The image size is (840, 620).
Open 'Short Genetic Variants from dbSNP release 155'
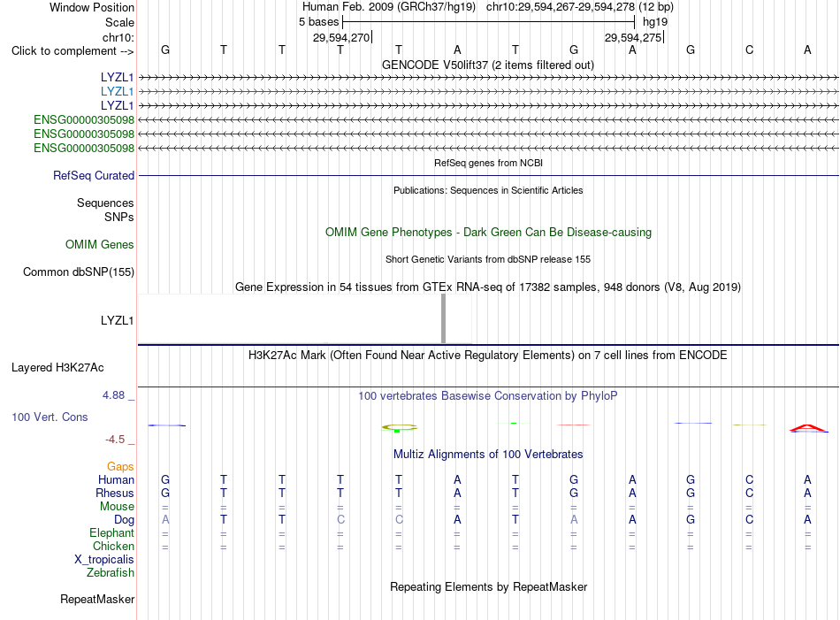(x=488, y=259)
